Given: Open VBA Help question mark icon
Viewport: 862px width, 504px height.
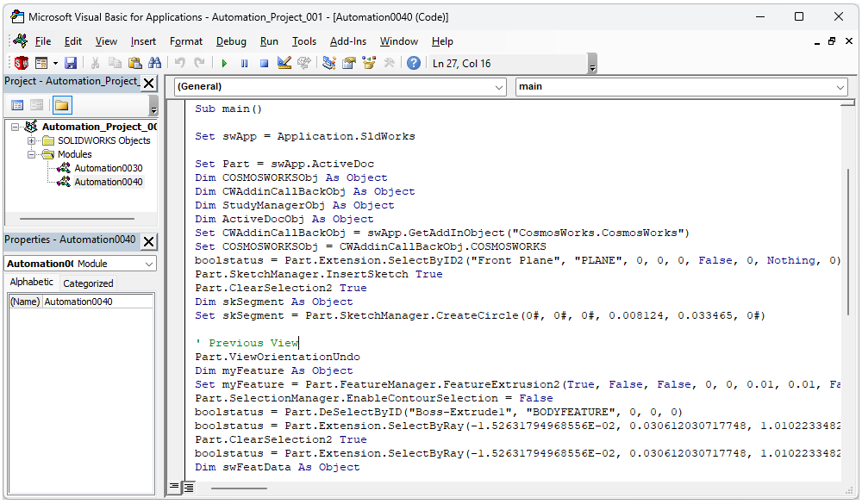Looking at the screenshot, I should (414, 63).
